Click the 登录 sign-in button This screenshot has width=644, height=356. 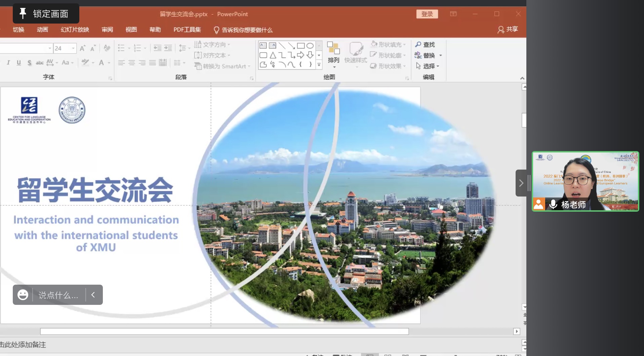tap(427, 14)
